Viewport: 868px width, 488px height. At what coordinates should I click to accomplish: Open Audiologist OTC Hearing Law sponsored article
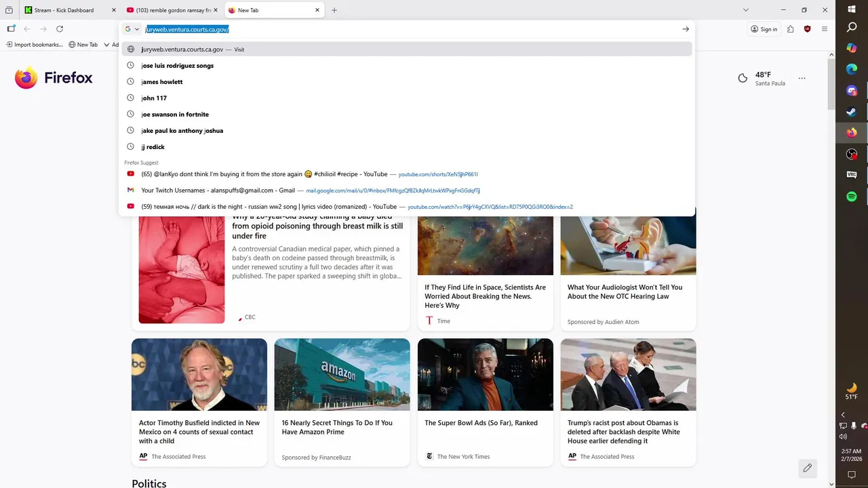click(x=625, y=291)
